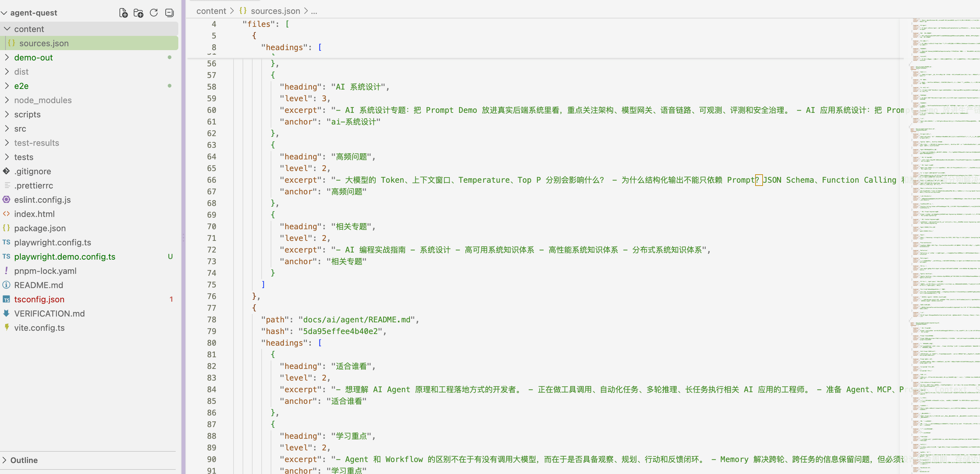Expand the e2e folder
Image resolution: width=980 pixels, height=474 pixels.
click(7, 86)
